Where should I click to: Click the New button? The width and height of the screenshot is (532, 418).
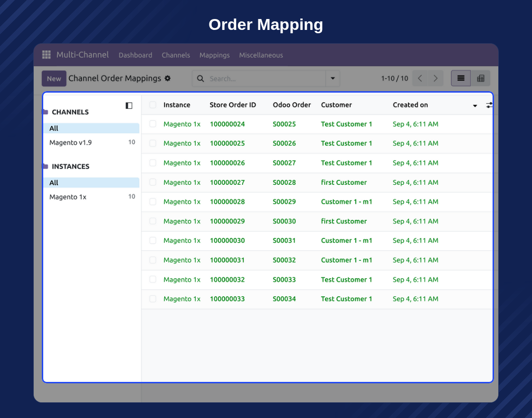(x=54, y=78)
